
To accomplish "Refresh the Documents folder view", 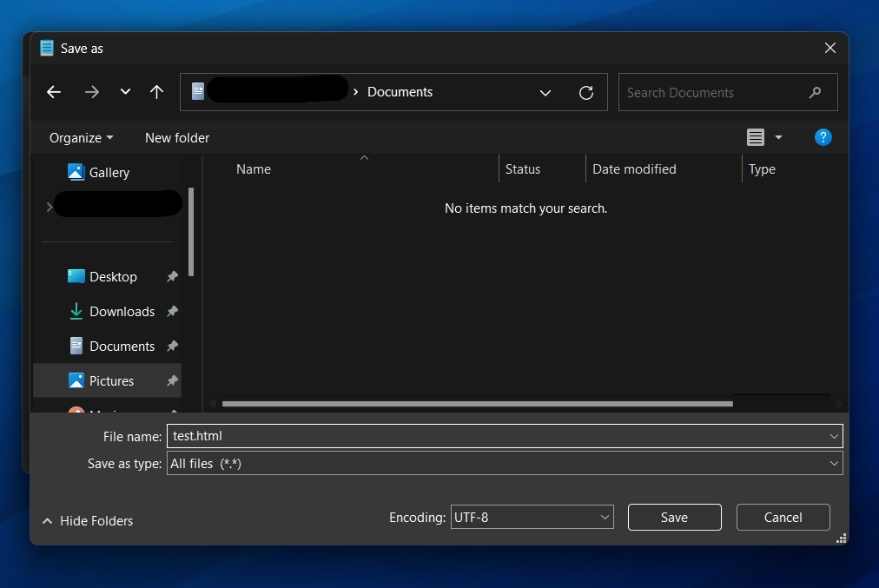I will click(x=585, y=92).
